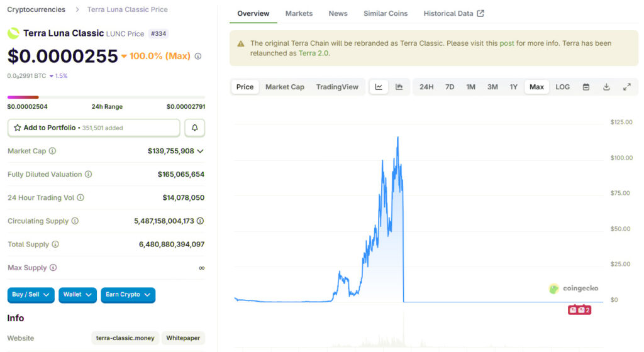The width and height of the screenshot is (644, 352).
Task: Open the calendar date range picker
Action: (586, 87)
